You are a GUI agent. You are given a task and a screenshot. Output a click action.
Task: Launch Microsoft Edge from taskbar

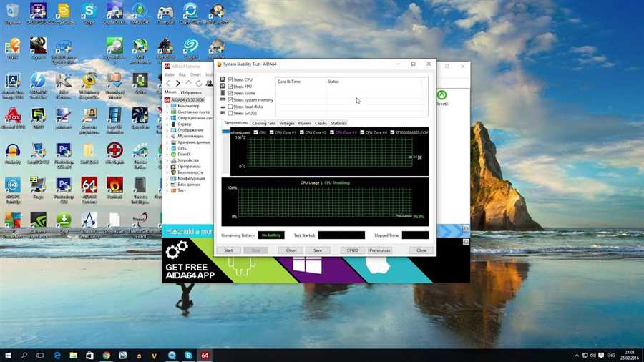pyautogui.click(x=57, y=355)
